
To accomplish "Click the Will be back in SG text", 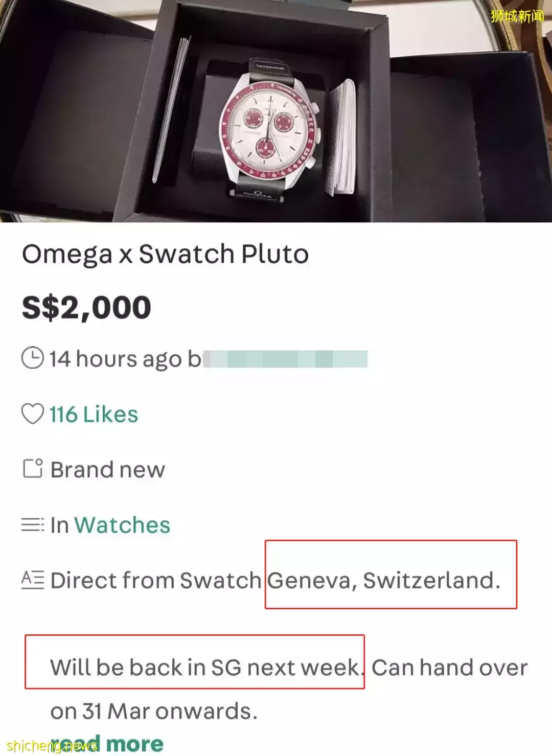I will click(204, 667).
